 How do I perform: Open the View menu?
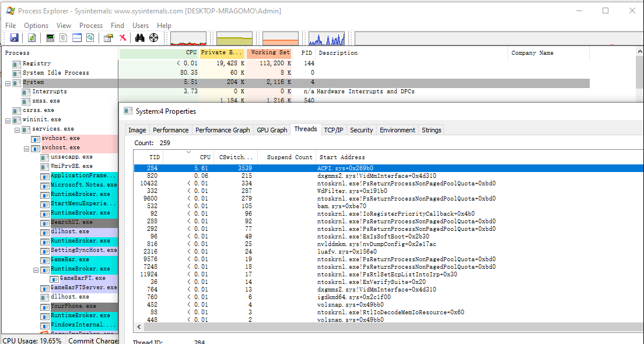pyautogui.click(x=64, y=26)
